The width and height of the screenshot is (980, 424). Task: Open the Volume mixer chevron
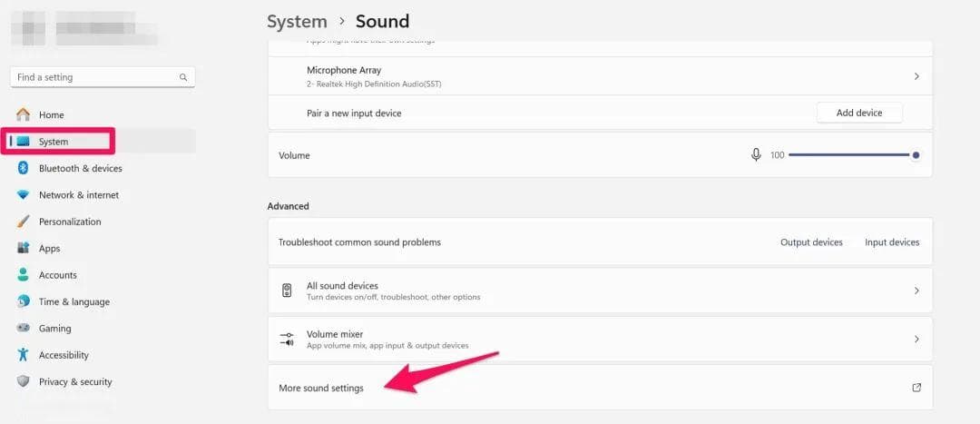click(x=916, y=339)
